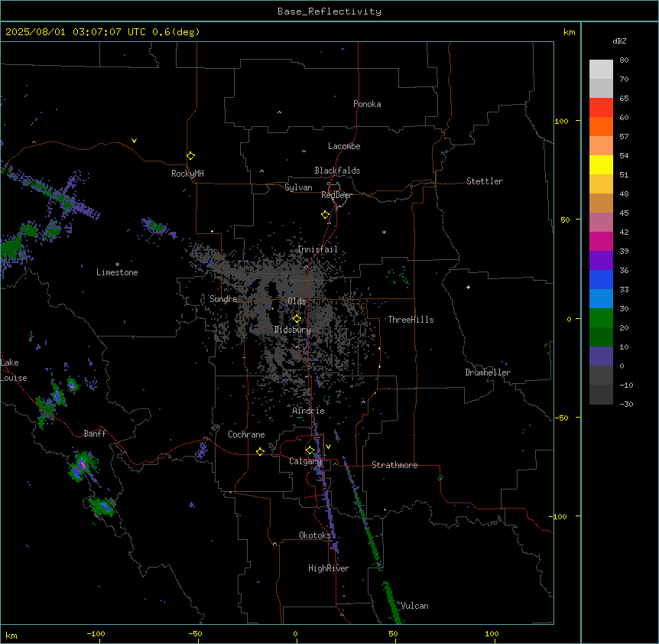Screen dimensions: 659x644
Task: Click the yellow diamond marker above RockyMH
Action: click(x=190, y=156)
